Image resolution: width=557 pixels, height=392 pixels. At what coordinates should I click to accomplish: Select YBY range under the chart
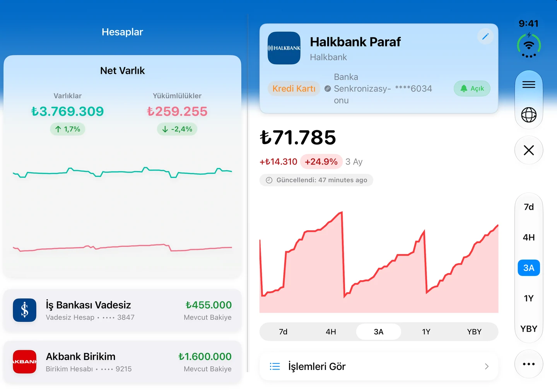[x=474, y=332]
